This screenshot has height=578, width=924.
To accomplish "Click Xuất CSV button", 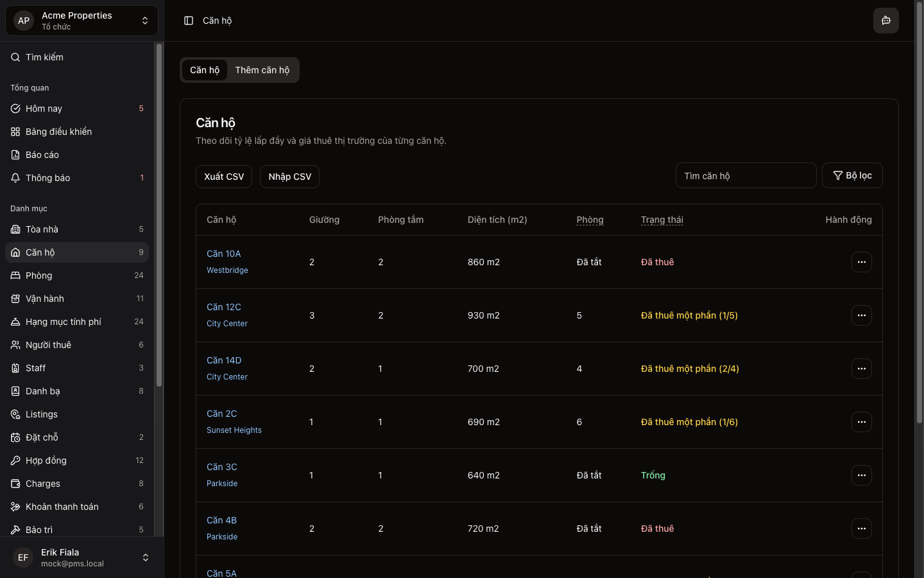I will [224, 177].
